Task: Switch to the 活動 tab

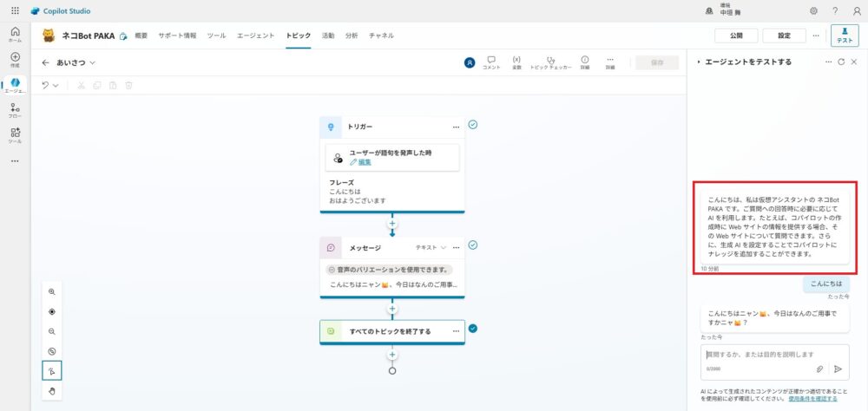Action: pyautogui.click(x=328, y=36)
